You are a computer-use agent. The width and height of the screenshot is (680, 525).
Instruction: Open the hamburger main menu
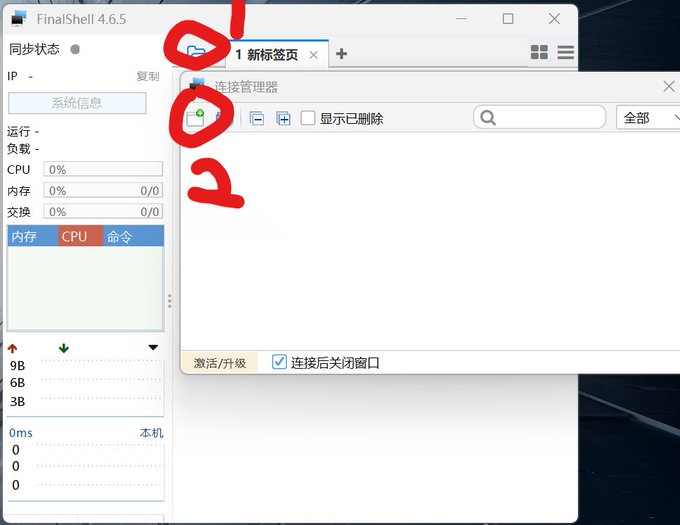point(566,52)
